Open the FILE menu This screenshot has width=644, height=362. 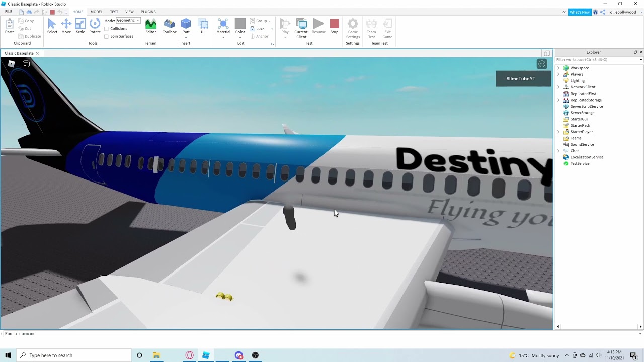9,12
